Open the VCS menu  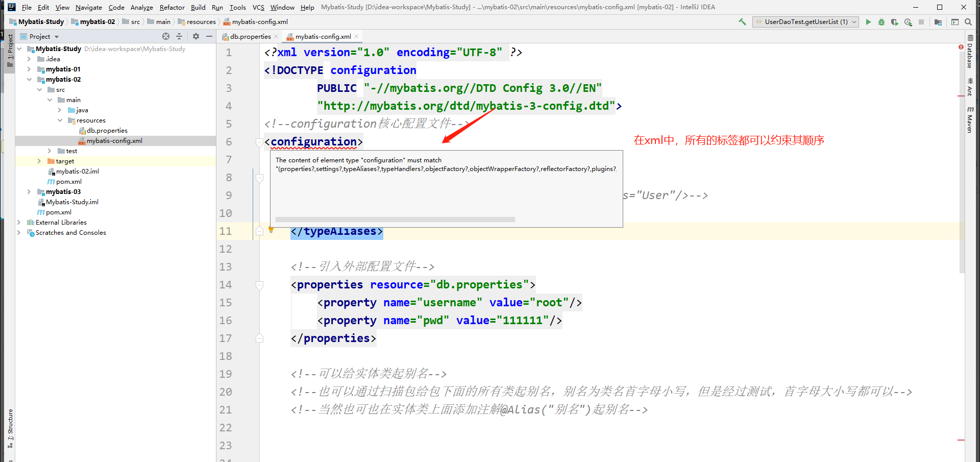[x=258, y=7]
